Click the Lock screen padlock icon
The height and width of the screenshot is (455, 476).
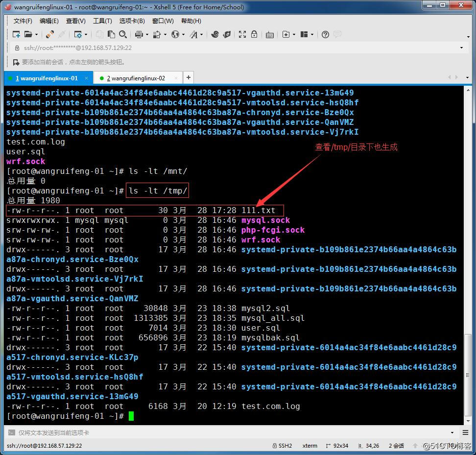coord(254,34)
